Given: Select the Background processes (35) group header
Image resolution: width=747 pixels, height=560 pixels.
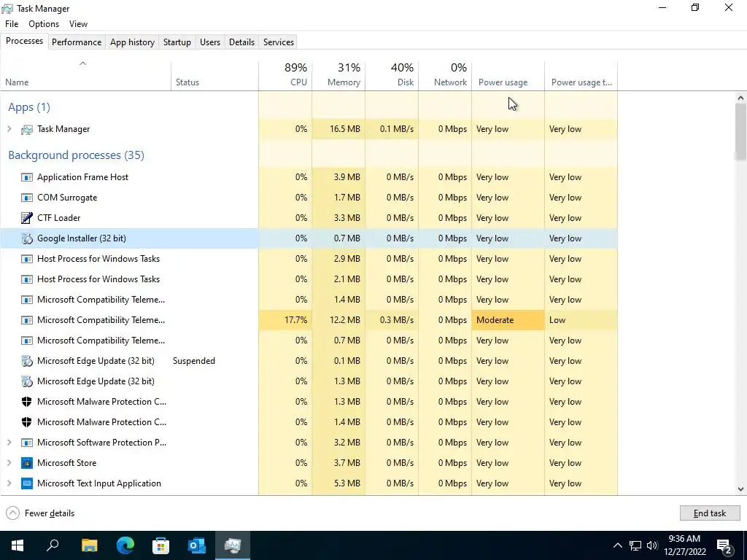Looking at the screenshot, I should tap(76, 155).
